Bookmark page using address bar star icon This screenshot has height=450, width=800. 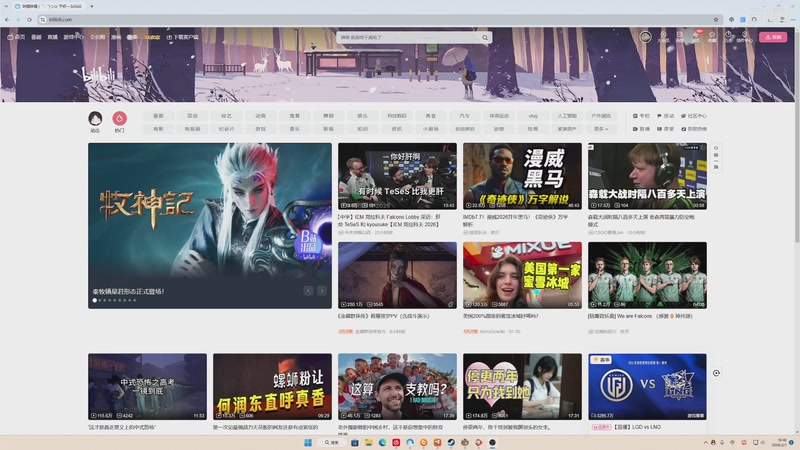[x=716, y=19]
